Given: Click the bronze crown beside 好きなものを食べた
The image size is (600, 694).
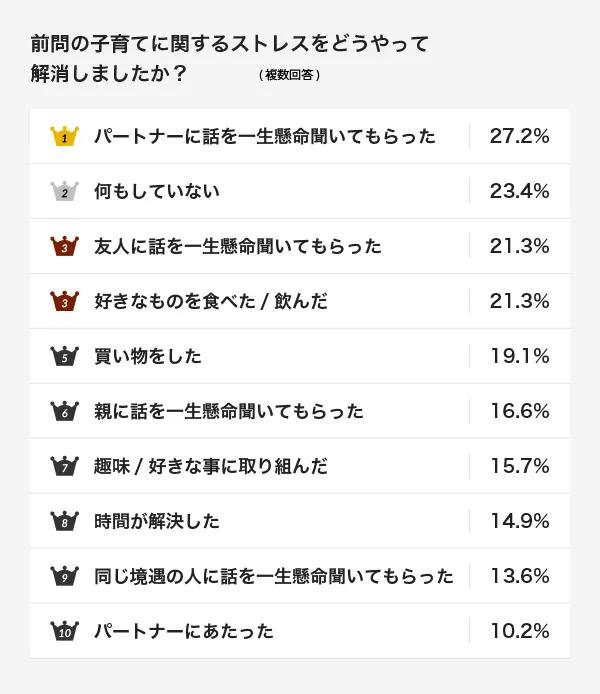Looking at the screenshot, I should (x=65, y=301).
